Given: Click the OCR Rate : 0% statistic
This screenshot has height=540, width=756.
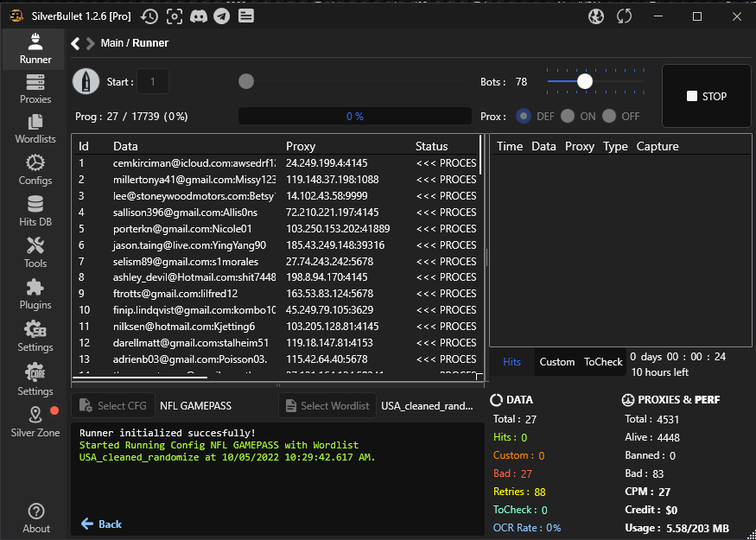Looking at the screenshot, I should (527, 528).
